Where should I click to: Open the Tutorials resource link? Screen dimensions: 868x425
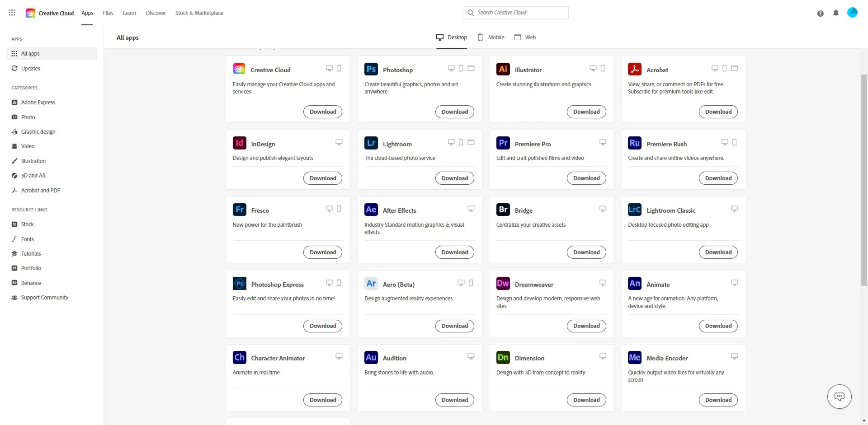click(x=52, y=254)
